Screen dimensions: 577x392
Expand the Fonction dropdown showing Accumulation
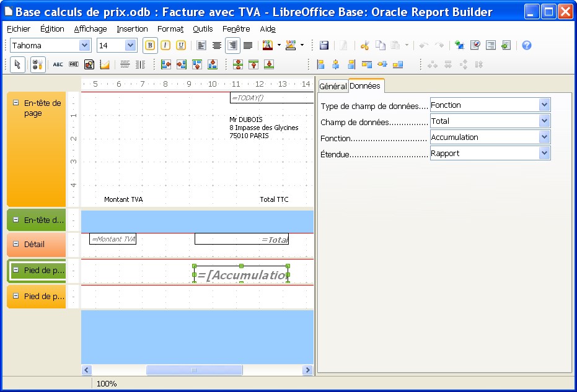coord(544,137)
